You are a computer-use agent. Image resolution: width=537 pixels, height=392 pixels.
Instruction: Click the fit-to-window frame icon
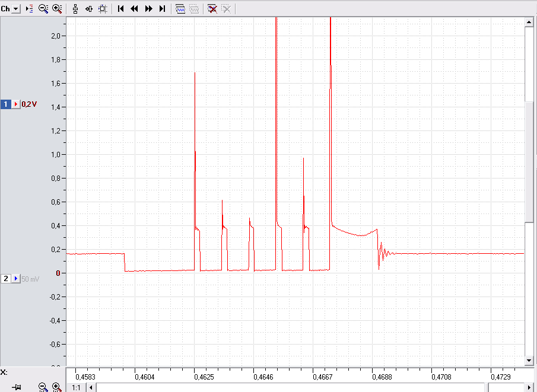click(x=103, y=9)
